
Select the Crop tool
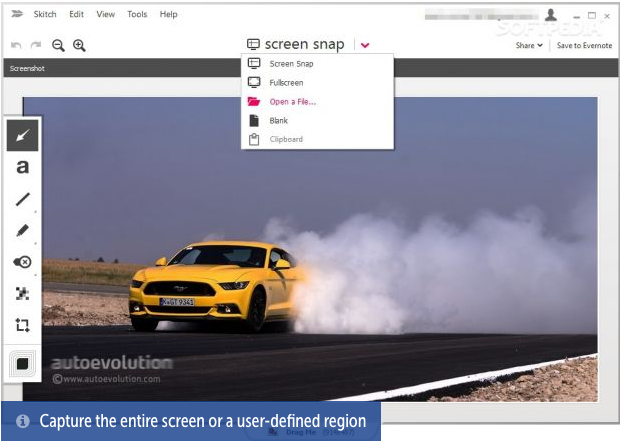pos(23,325)
